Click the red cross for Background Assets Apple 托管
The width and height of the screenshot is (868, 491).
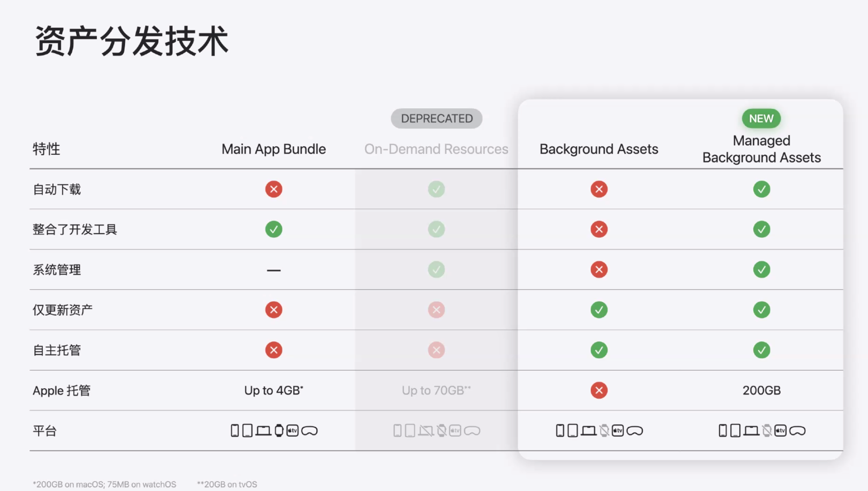[x=599, y=390]
